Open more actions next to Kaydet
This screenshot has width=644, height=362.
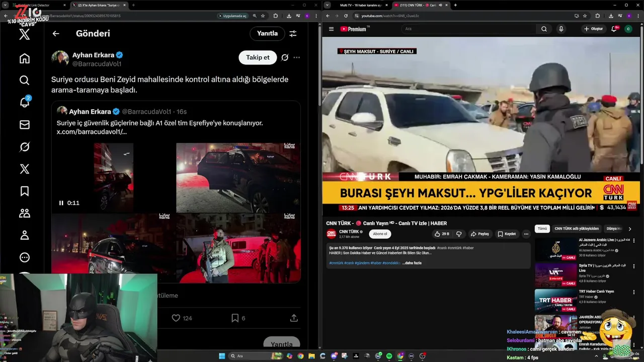pyautogui.click(x=526, y=234)
